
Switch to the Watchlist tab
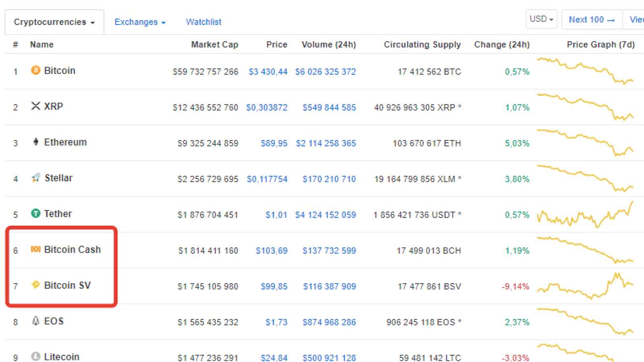204,22
